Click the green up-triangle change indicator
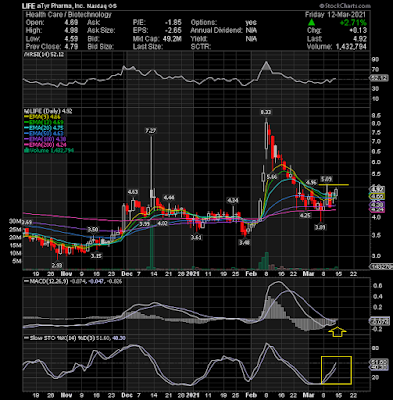393x400 pixels. 311,22
